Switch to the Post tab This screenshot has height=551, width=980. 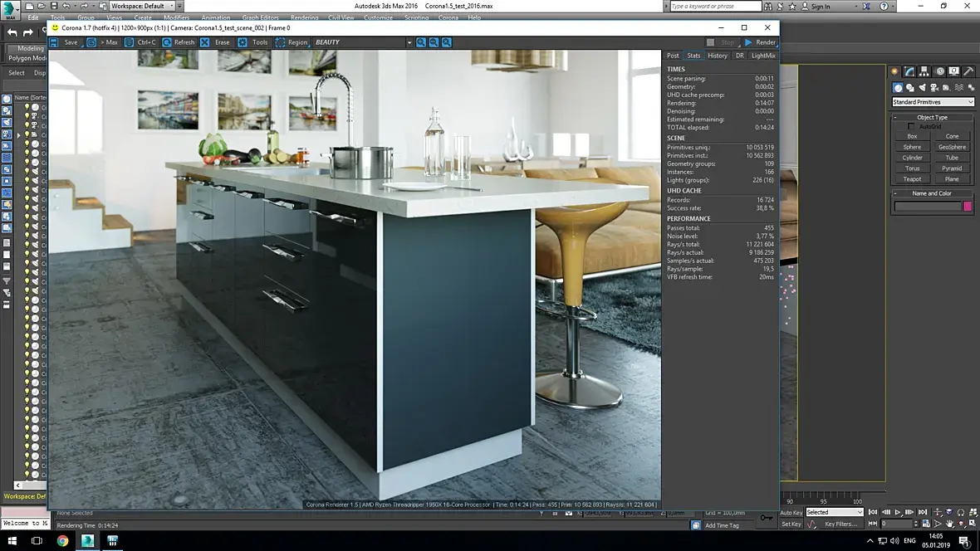point(673,56)
